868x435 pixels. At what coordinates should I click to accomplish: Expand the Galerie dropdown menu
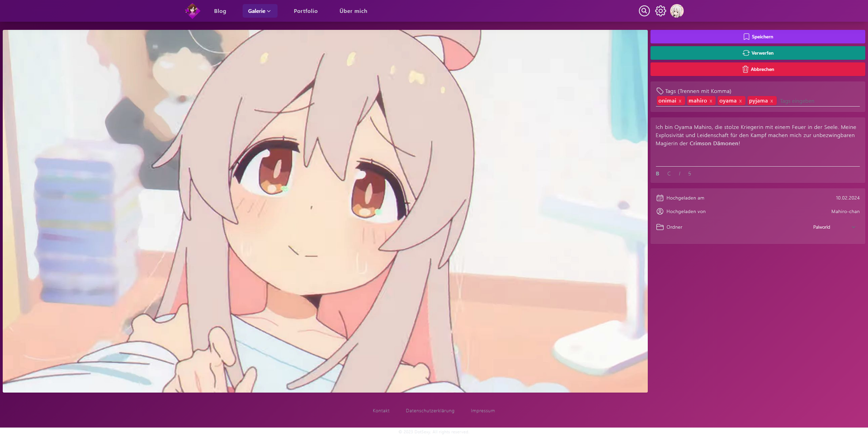[259, 11]
